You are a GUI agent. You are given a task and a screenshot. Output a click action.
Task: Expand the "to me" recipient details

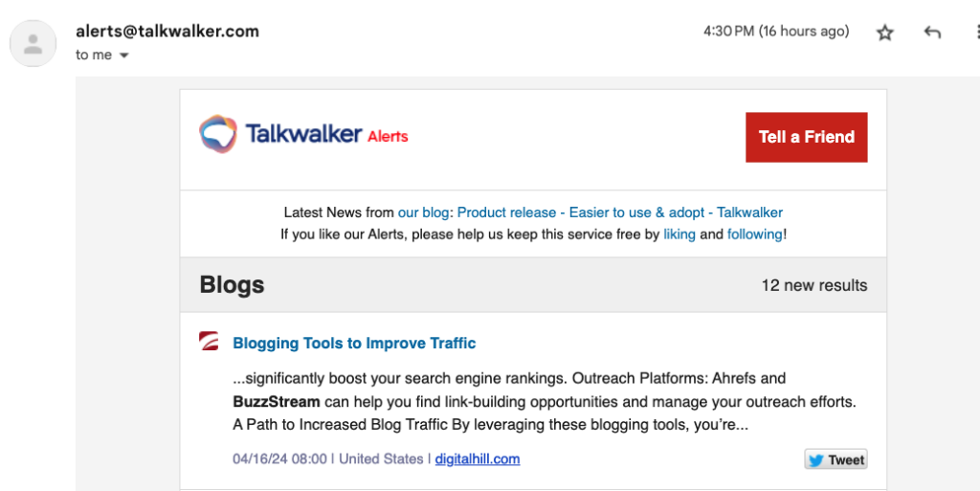[x=124, y=56]
